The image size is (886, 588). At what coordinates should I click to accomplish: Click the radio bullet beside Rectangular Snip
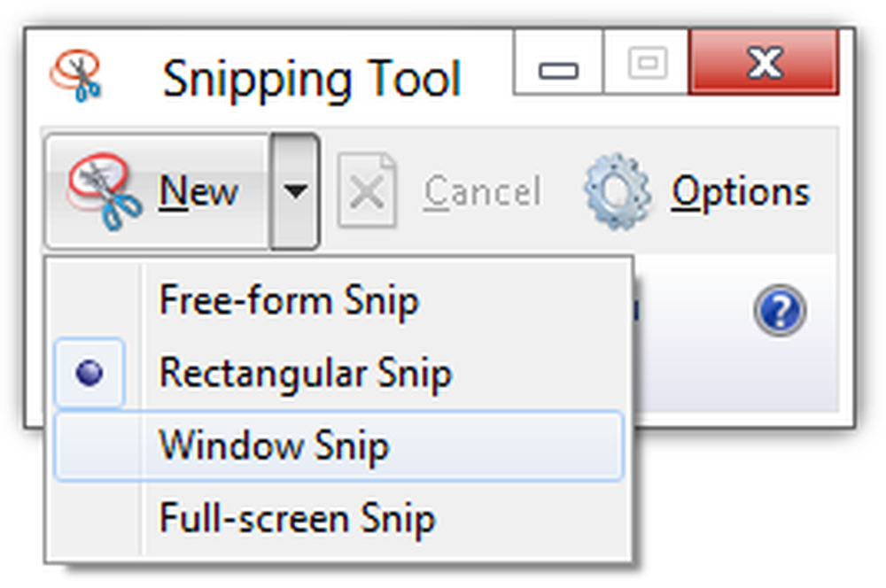pyautogui.click(x=89, y=374)
